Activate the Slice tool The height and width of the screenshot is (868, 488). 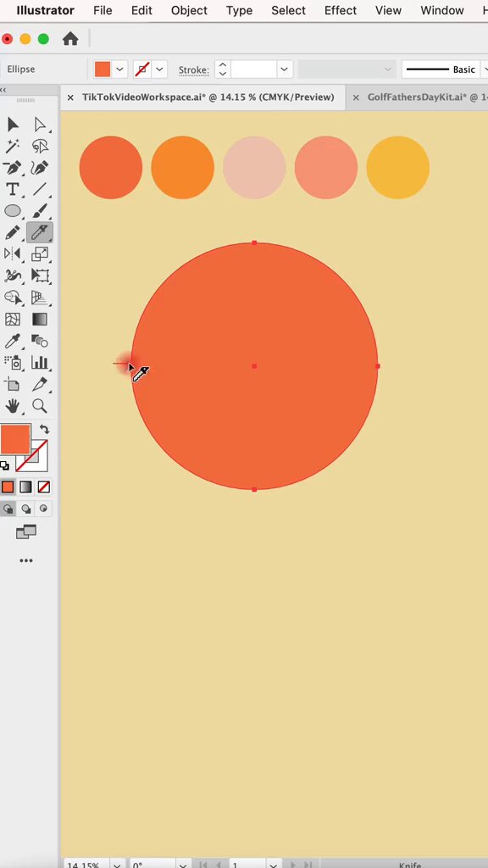click(x=39, y=384)
